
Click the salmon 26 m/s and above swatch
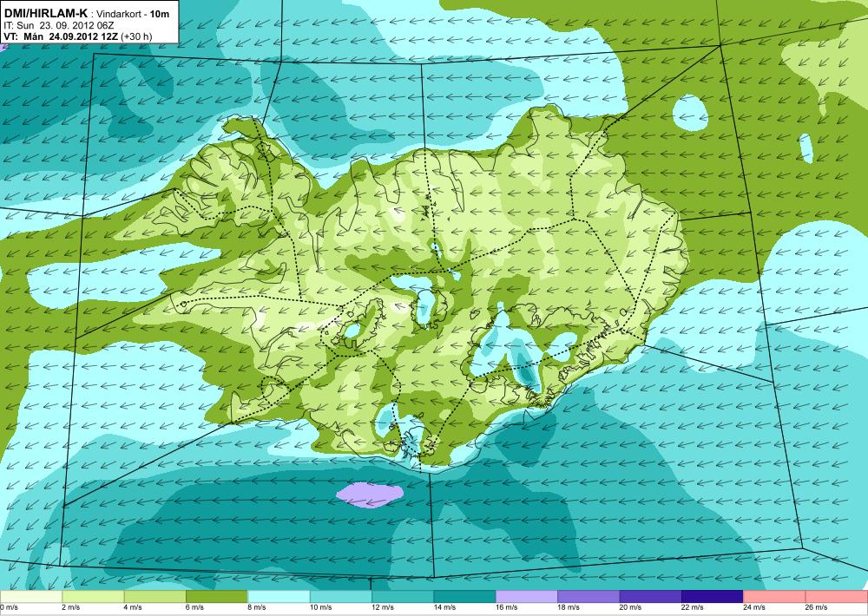(x=837, y=597)
